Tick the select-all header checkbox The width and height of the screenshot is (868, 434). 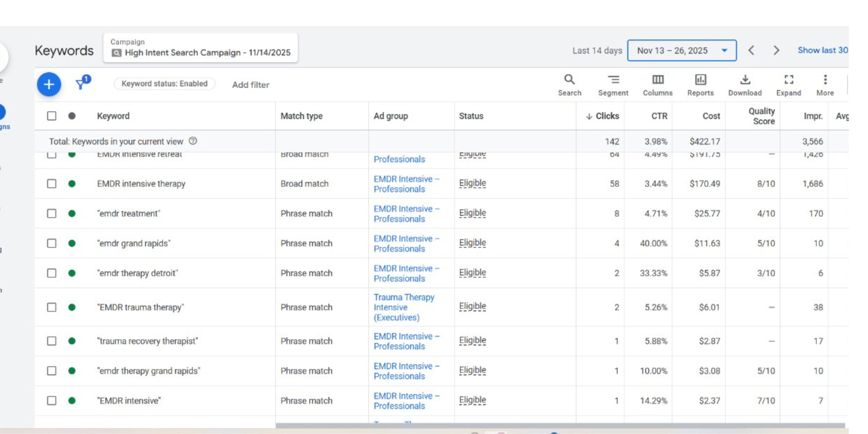pos(52,116)
